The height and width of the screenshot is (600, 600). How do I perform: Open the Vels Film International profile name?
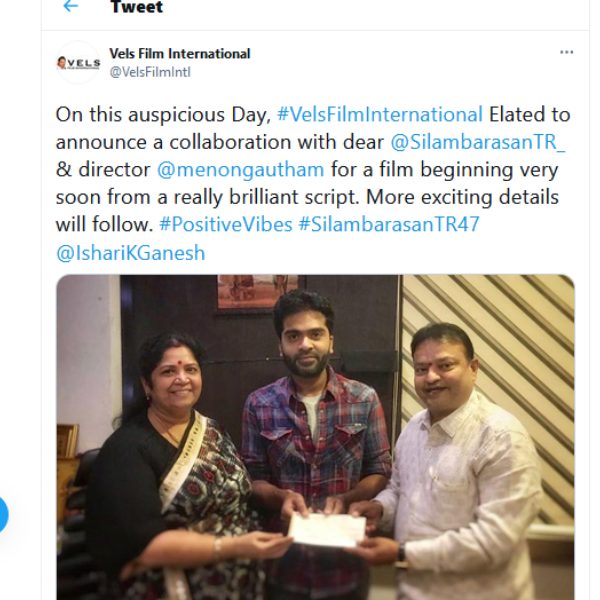(179, 53)
